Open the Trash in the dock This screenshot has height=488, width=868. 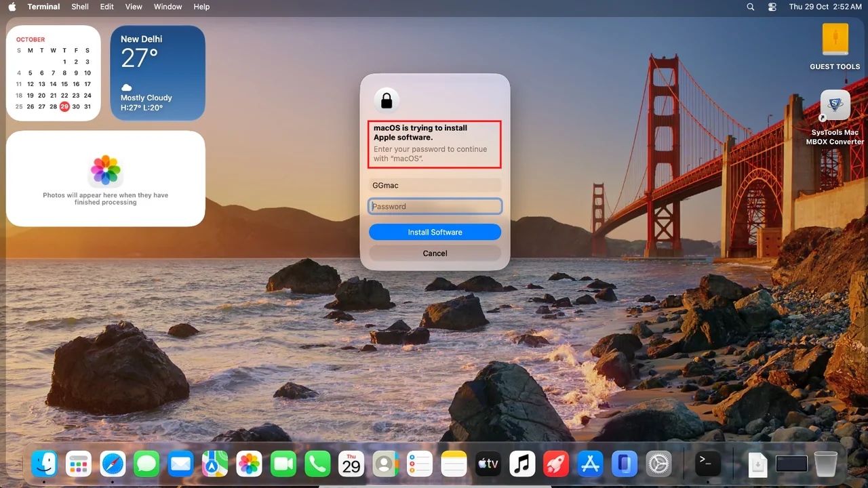tap(825, 464)
